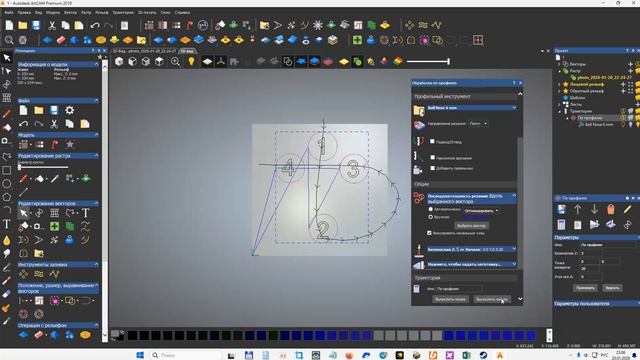This screenshot has height=360, width=640.
Task: Expand the material setup (заготовка) section
Action: [x=514, y=264]
